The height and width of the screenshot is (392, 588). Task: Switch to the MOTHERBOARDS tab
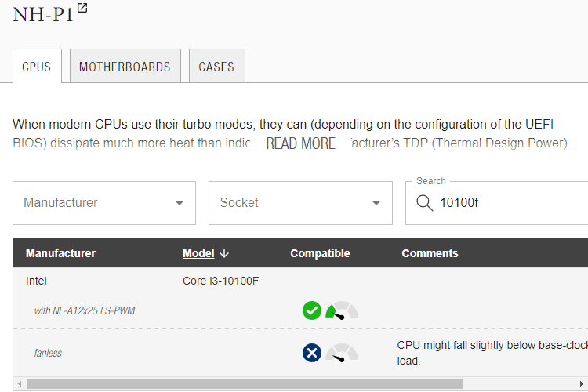point(125,66)
